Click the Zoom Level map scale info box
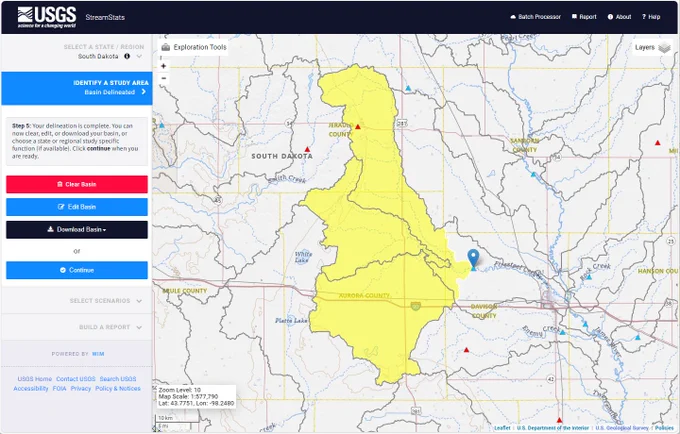 click(196, 396)
